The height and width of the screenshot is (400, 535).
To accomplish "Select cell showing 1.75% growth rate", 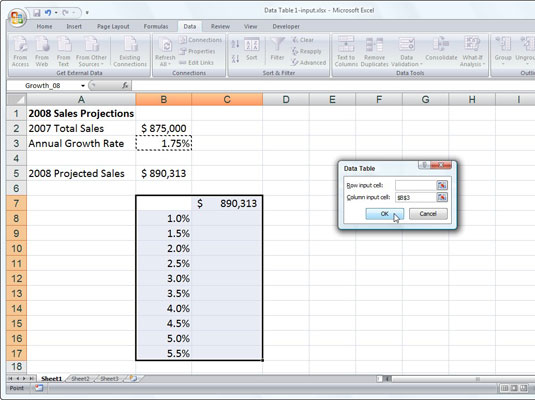I will (x=164, y=143).
